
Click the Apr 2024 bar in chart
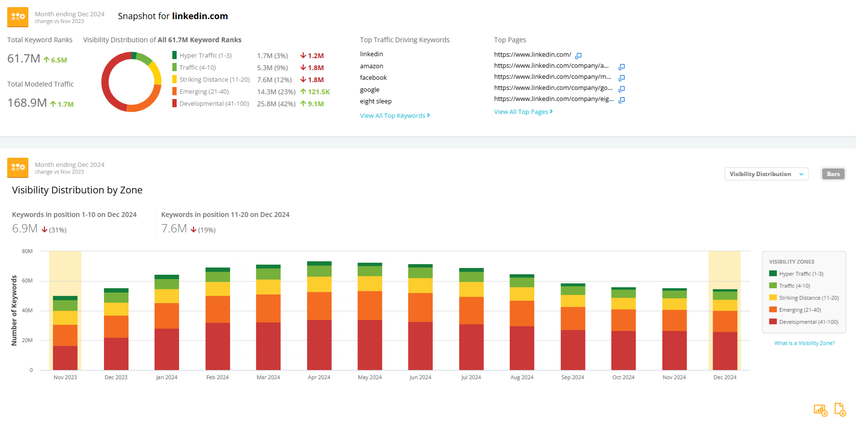tap(319, 316)
